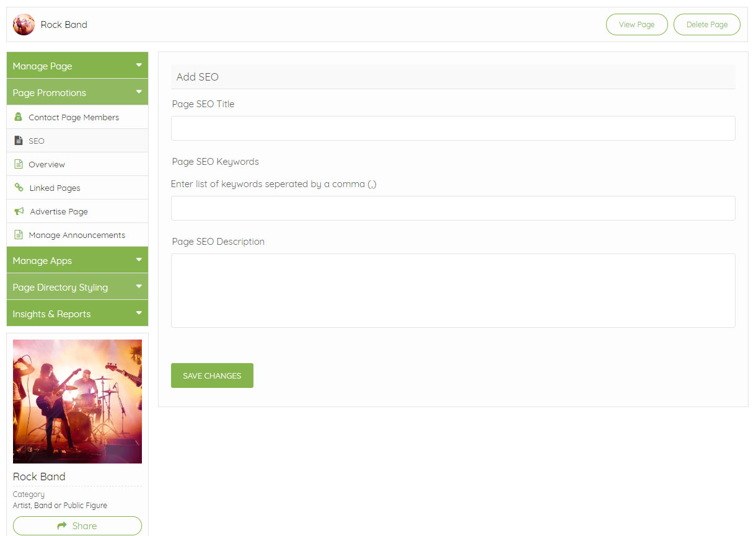This screenshot has width=756, height=536.
Task: Expand the Manage Apps section arrow
Action: point(139,260)
